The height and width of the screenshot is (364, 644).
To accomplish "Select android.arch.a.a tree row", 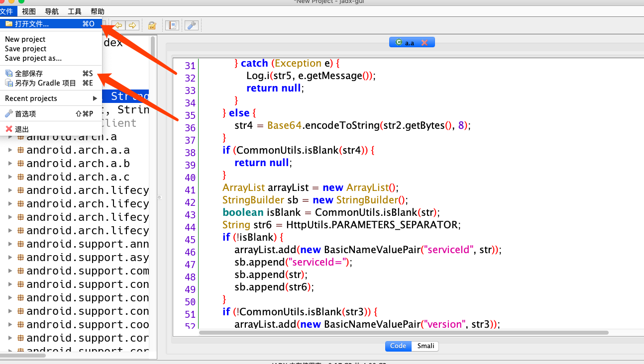I will tap(78, 150).
